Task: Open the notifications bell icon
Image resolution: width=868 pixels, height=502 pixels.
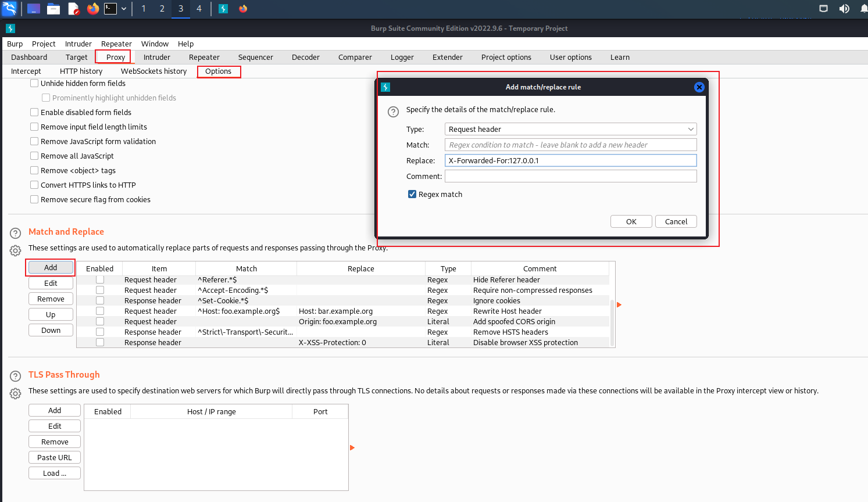Action: (864, 8)
